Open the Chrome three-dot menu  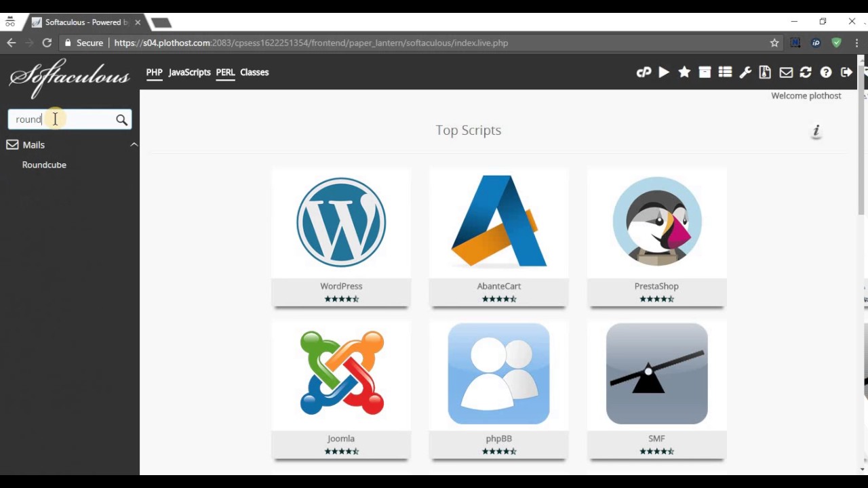857,43
